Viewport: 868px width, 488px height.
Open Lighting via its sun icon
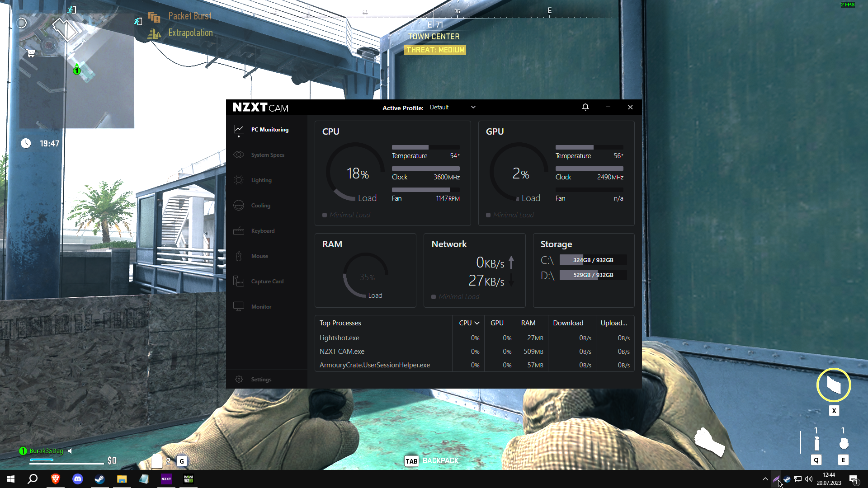(x=239, y=180)
